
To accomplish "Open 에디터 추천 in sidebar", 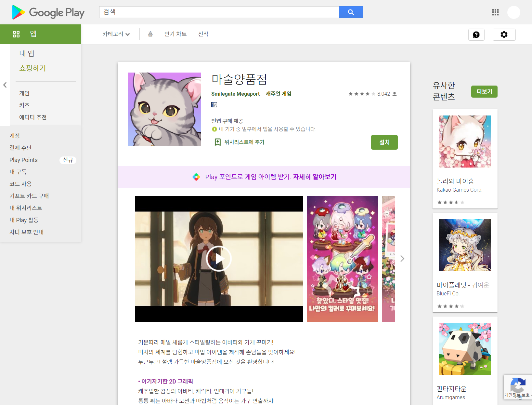I will 33,117.
